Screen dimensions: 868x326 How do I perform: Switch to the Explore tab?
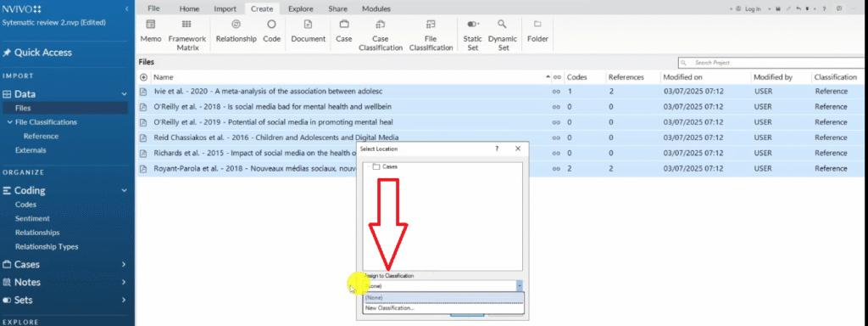coord(301,8)
